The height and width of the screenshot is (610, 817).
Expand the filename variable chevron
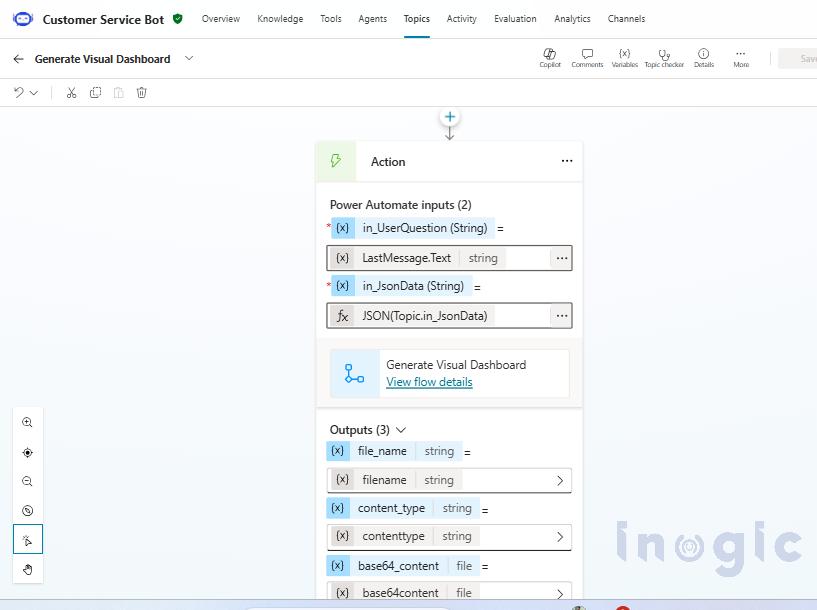click(x=560, y=480)
